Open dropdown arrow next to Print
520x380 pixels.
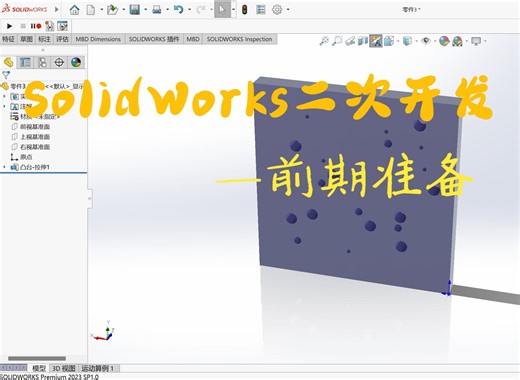point(168,10)
